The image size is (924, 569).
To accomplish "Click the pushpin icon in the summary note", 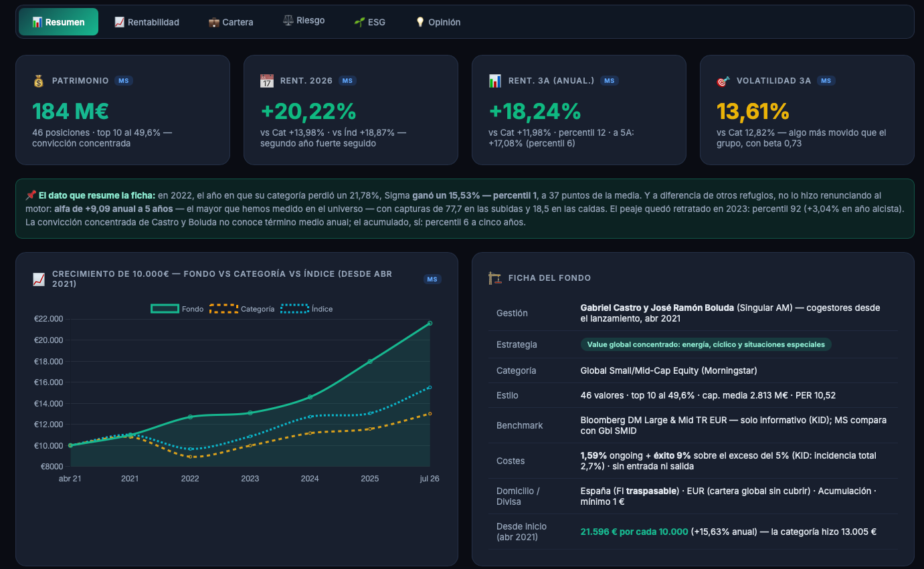I will click(31, 195).
